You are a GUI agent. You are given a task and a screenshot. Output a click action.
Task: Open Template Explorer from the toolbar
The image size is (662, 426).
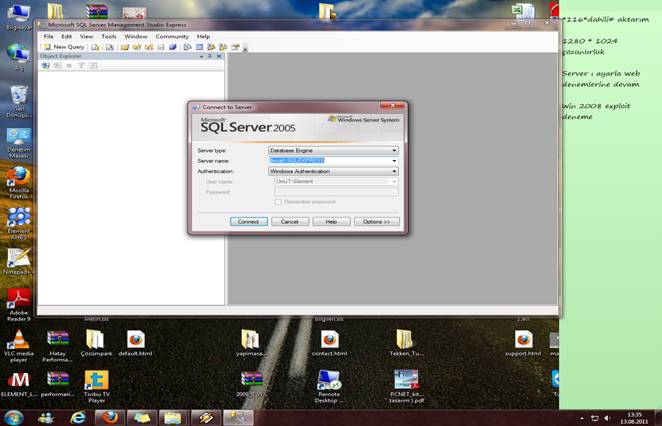pos(223,47)
